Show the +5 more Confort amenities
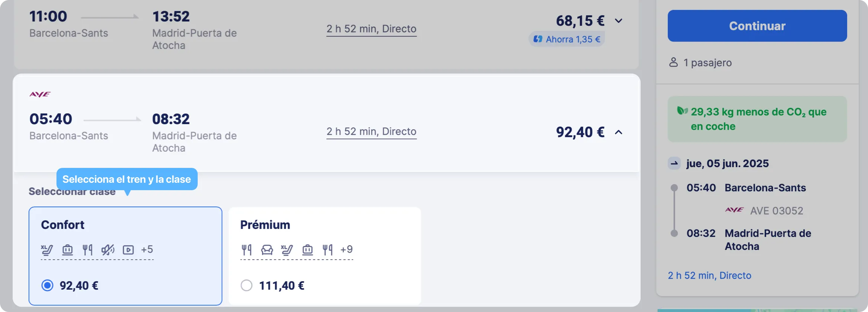Image resolution: width=868 pixels, height=312 pixels. 147,250
